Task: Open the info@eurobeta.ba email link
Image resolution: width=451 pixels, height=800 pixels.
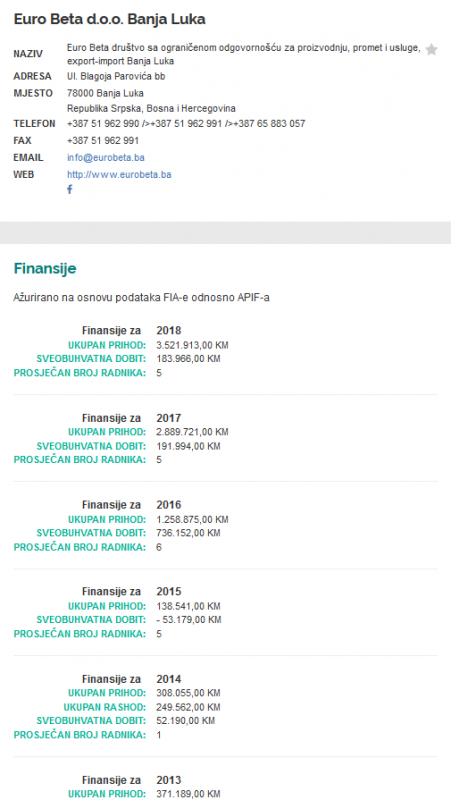Action: click(x=106, y=158)
